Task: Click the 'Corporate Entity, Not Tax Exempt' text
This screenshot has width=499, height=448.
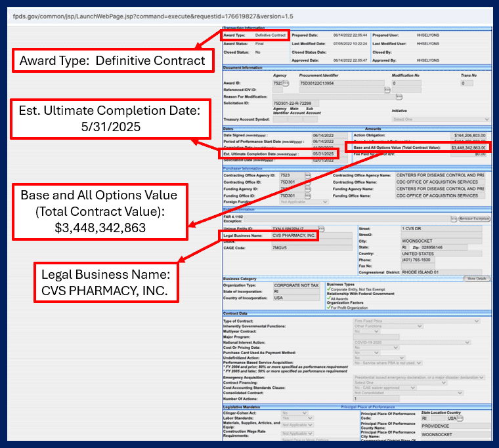Action: tap(358, 290)
